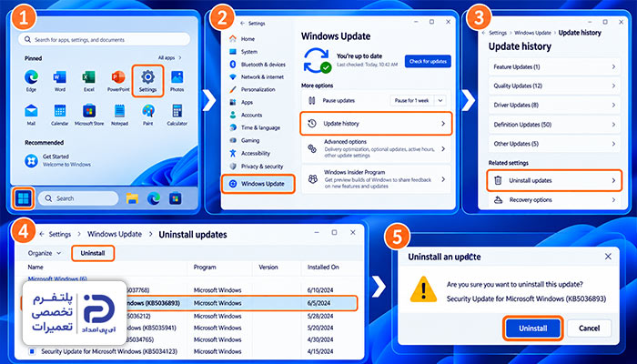Screen dimensions: 637x364
Task: Expand Definition Updates (50)
Action: [x=554, y=125]
